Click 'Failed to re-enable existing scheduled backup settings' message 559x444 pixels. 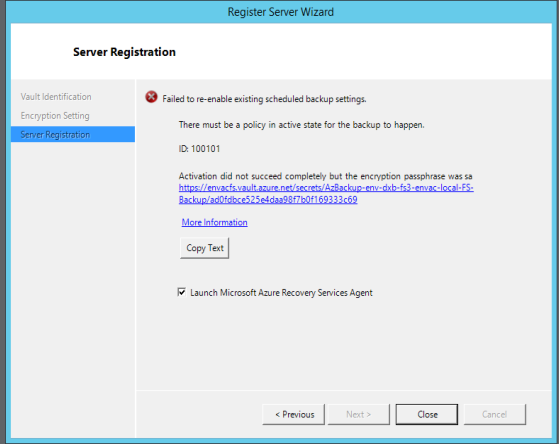coord(264,99)
